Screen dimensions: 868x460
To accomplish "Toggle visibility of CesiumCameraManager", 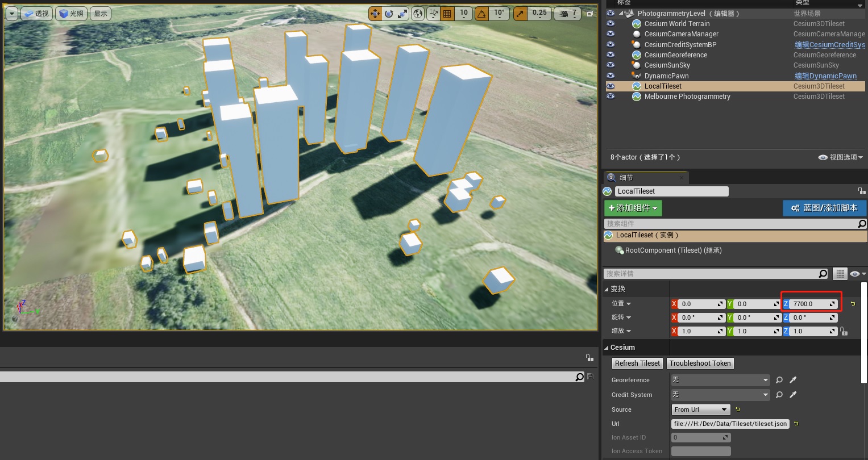I will 610,34.
